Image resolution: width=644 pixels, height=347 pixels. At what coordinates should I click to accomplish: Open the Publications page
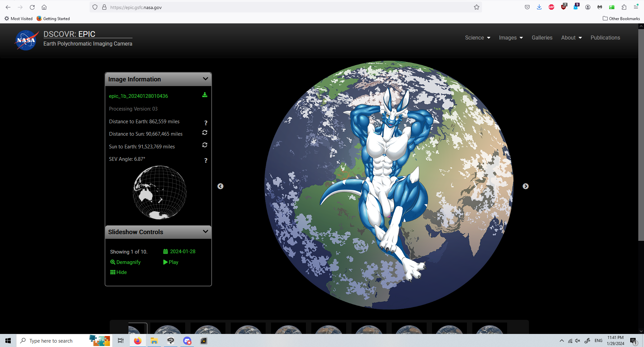click(605, 38)
